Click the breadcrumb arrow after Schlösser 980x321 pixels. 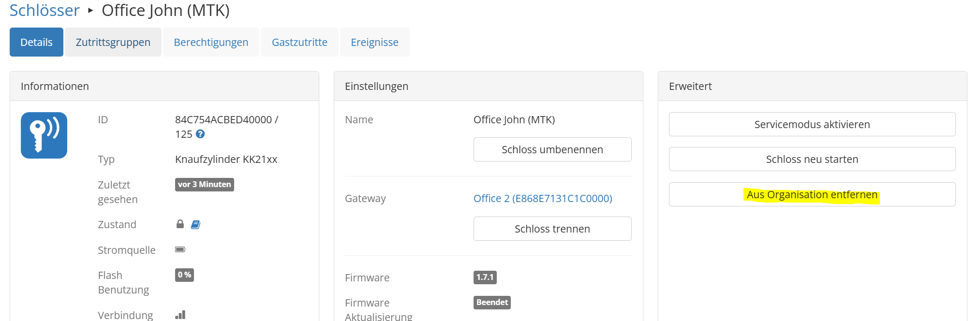(x=90, y=10)
